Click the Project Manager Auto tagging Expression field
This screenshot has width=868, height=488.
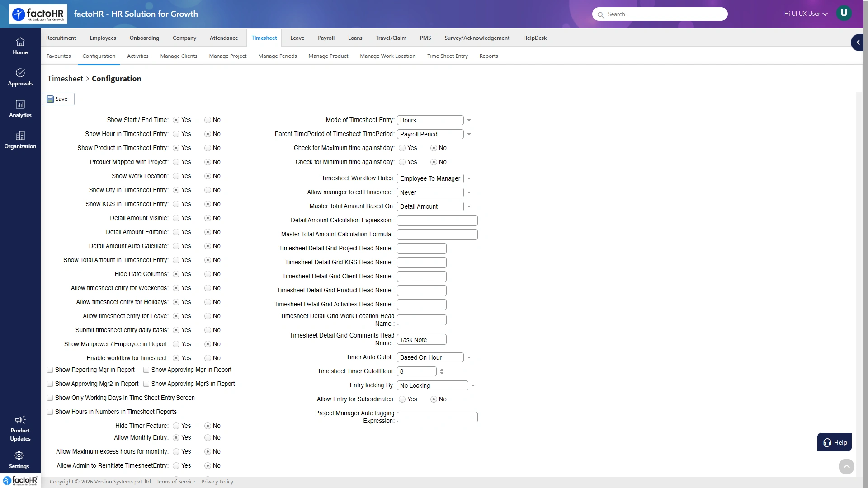437,417
